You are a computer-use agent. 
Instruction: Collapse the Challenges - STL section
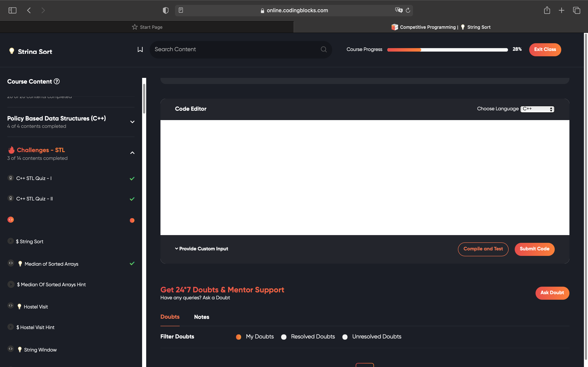(x=132, y=153)
